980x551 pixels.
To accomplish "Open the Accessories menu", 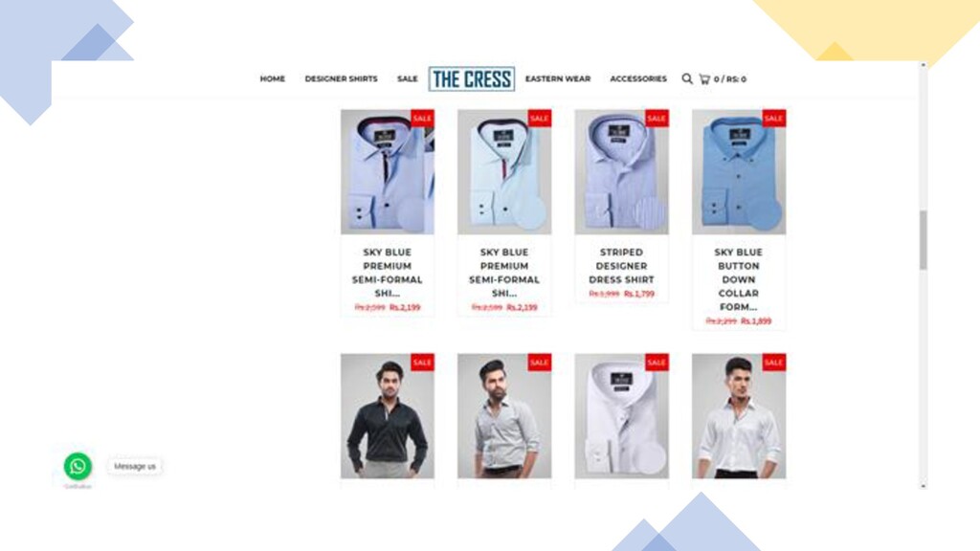I will 638,78.
